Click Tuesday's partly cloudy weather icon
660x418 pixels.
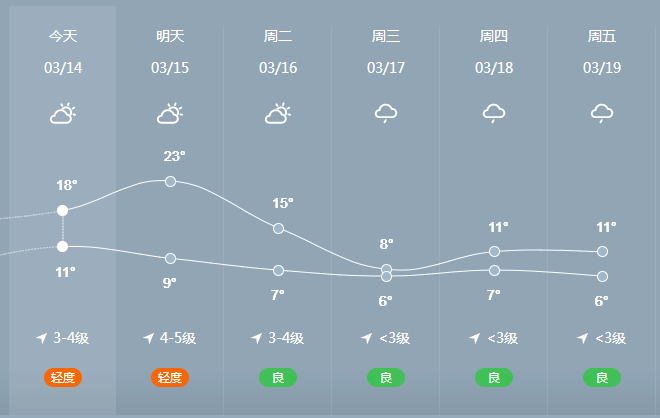(x=278, y=113)
